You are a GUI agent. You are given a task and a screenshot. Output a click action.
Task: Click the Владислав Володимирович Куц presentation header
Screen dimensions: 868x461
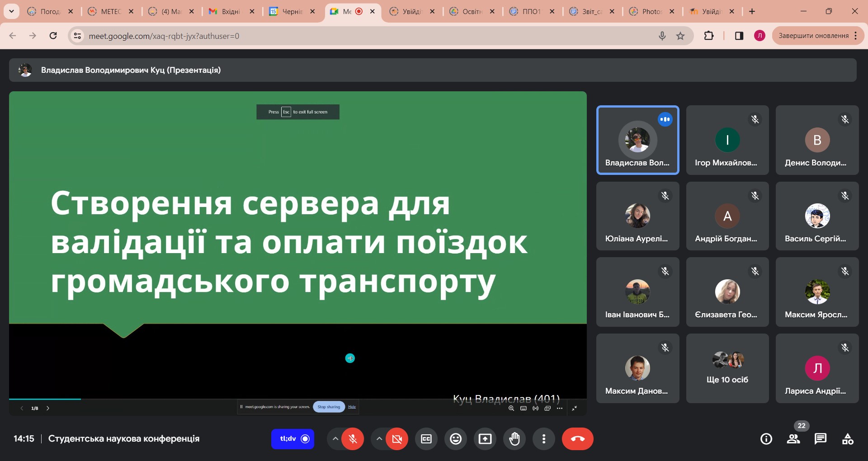coord(433,70)
